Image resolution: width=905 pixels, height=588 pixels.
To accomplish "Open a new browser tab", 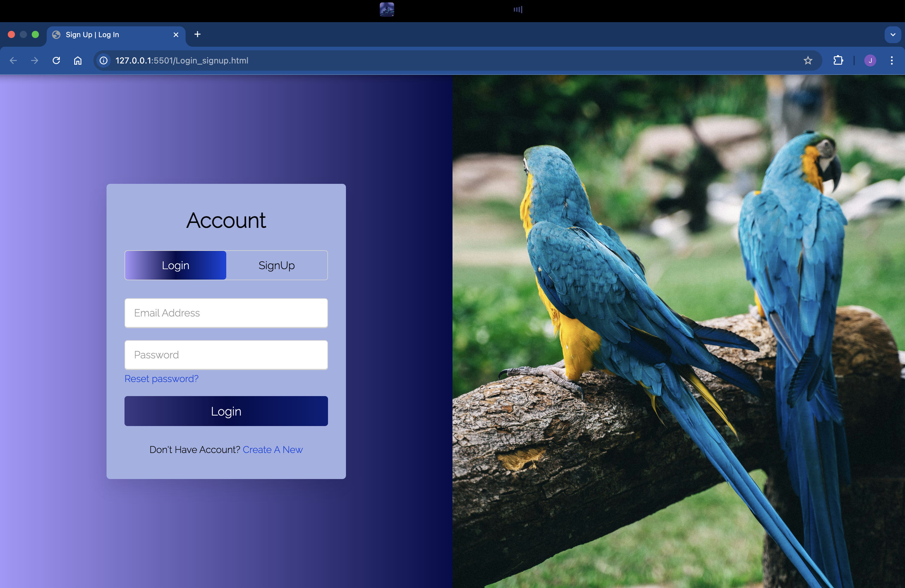I will coord(197,35).
